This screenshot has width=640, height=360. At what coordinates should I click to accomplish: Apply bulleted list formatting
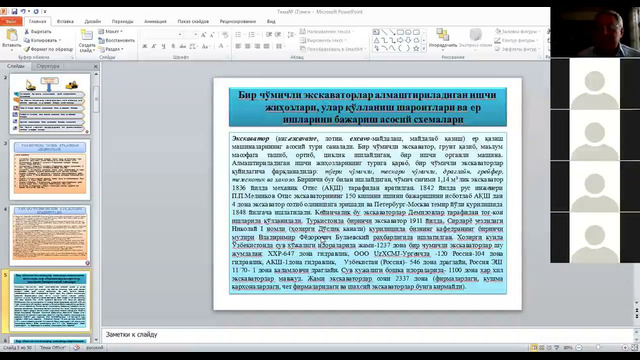(239, 35)
